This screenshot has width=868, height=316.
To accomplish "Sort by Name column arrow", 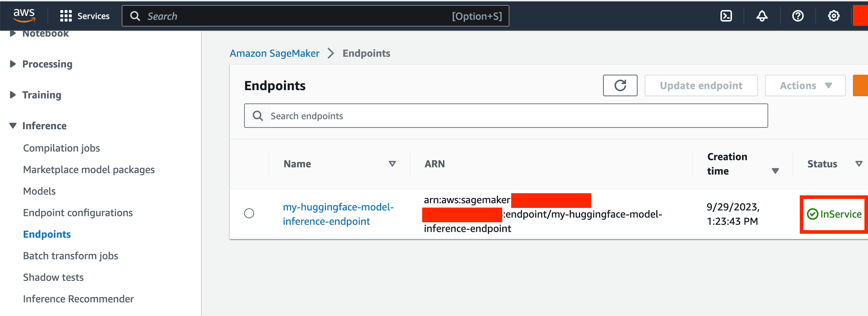I will pos(392,164).
